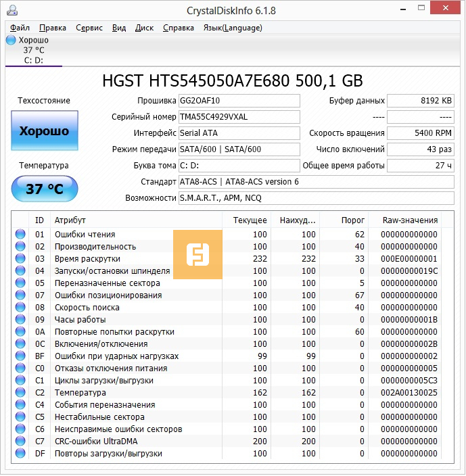The height and width of the screenshot is (476, 466).
Task: Select the disk status orb in drive tab
Action: coord(11,40)
